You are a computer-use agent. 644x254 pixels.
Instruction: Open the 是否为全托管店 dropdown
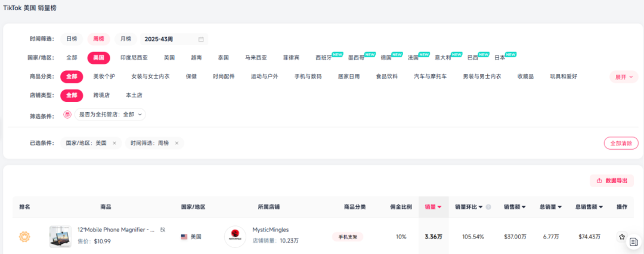[110, 114]
